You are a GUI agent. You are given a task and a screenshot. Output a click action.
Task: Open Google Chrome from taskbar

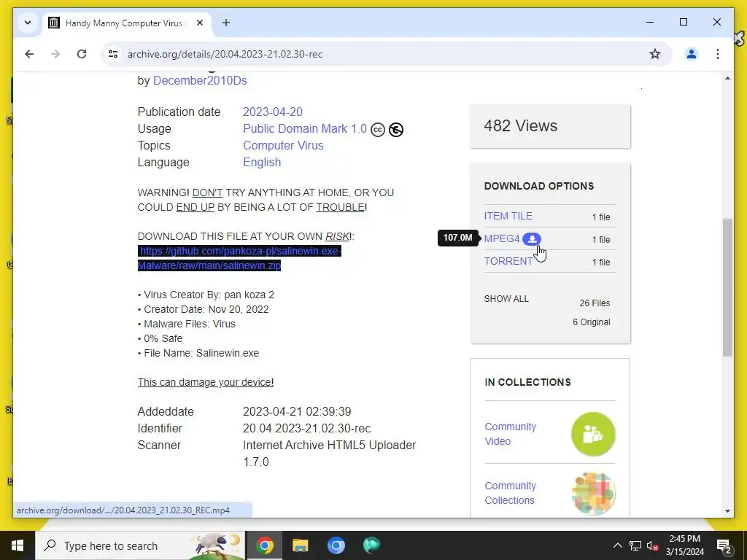click(264, 545)
